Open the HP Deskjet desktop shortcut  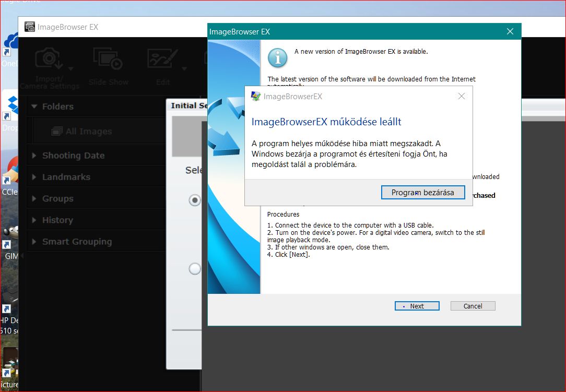point(9,311)
